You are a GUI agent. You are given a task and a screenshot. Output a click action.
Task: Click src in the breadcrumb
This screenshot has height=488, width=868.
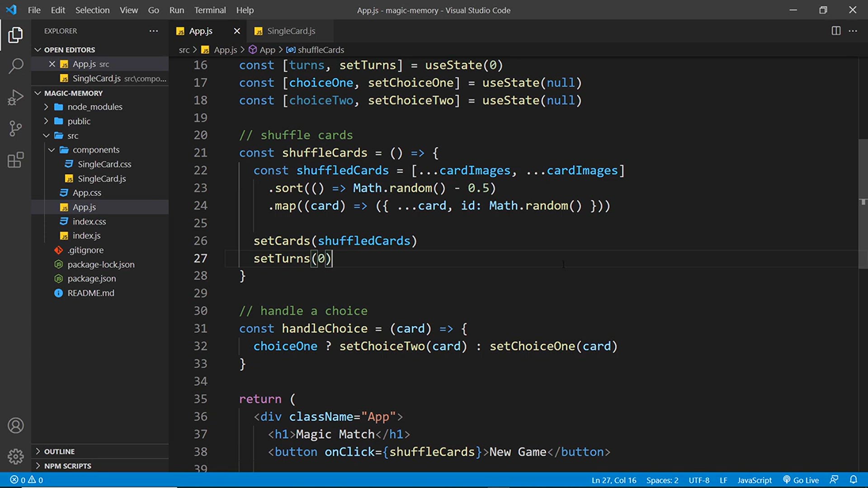(x=184, y=50)
